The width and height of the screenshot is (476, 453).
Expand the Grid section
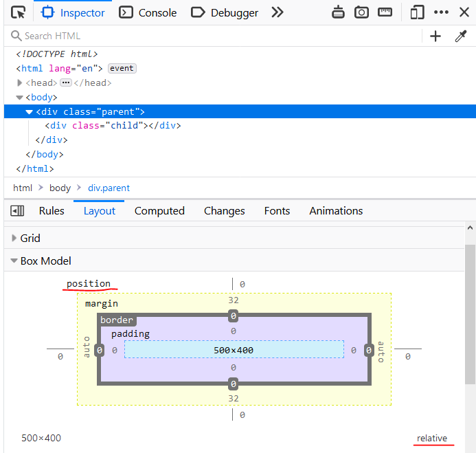(x=14, y=239)
